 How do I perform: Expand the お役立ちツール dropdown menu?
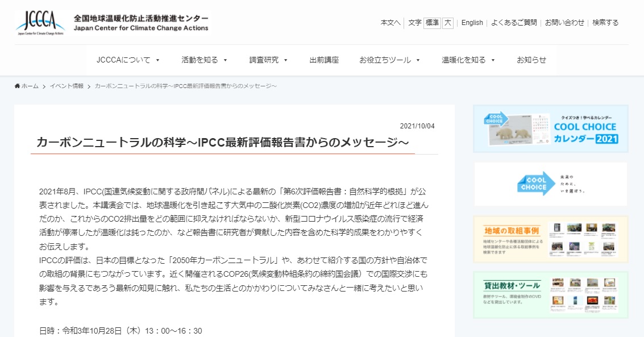[x=389, y=59]
